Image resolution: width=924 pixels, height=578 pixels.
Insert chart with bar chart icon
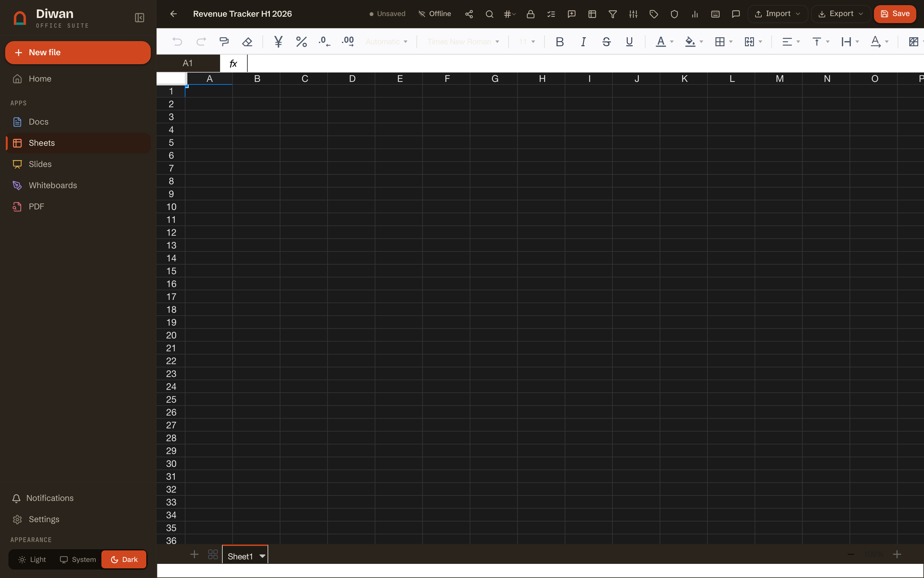695,14
